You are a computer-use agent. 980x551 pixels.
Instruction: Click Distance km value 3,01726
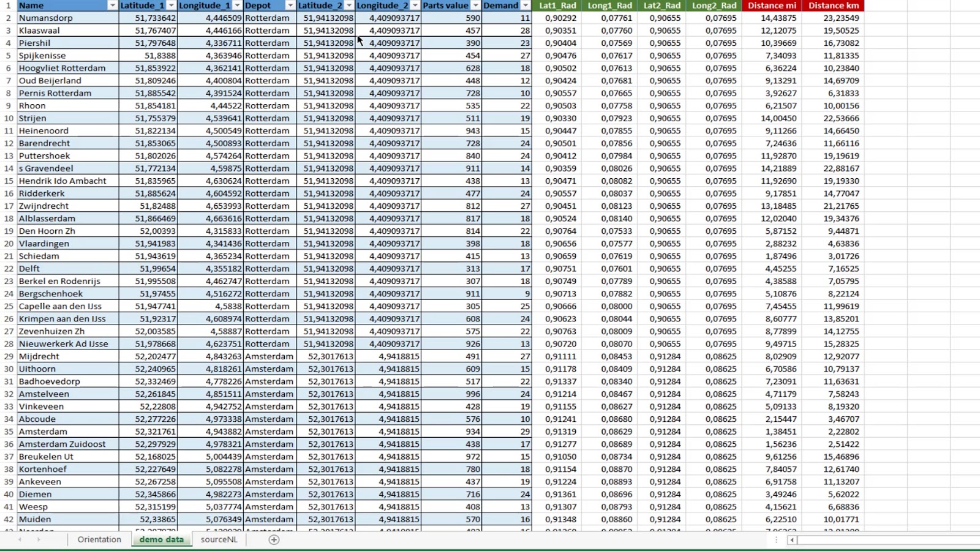click(833, 257)
